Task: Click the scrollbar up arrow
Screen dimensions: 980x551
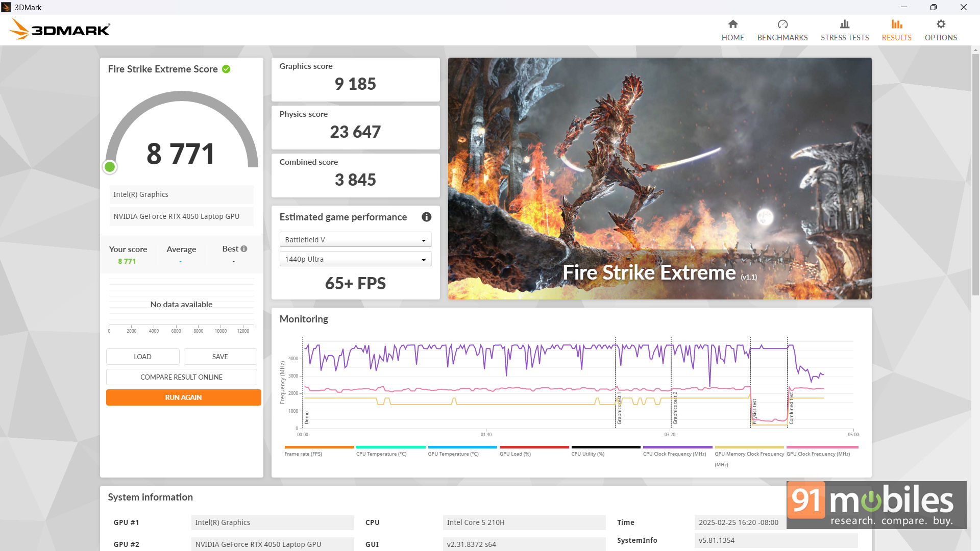Action: (x=975, y=49)
